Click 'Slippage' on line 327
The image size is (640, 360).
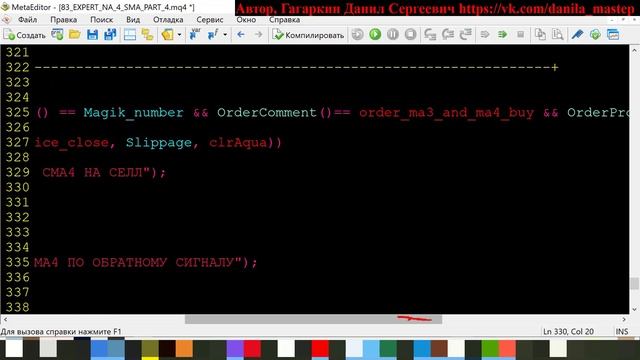[158, 142]
